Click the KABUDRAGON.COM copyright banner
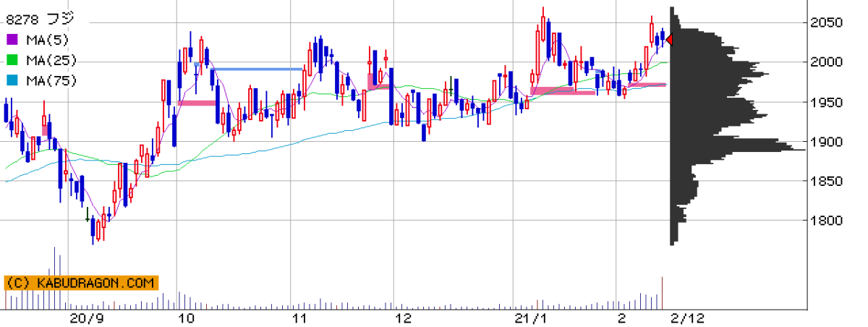This screenshot has height=327, width=868. click(80, 283)
